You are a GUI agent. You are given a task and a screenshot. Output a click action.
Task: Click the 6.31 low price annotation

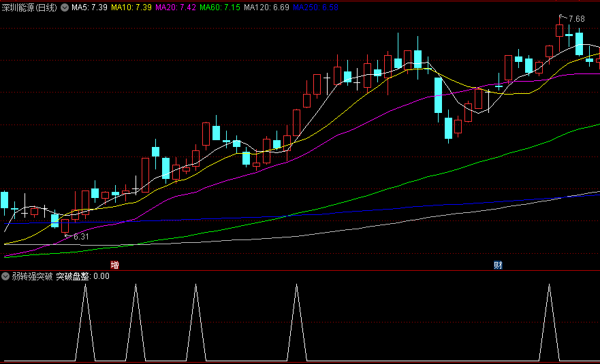[x=80, y=237]
